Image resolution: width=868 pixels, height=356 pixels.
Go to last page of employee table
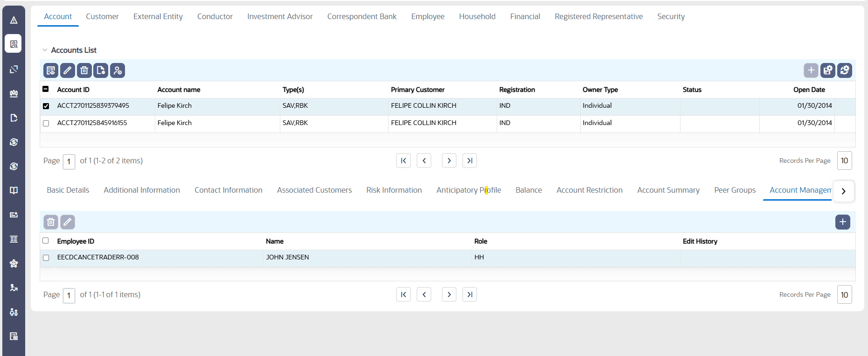(470, 294)
